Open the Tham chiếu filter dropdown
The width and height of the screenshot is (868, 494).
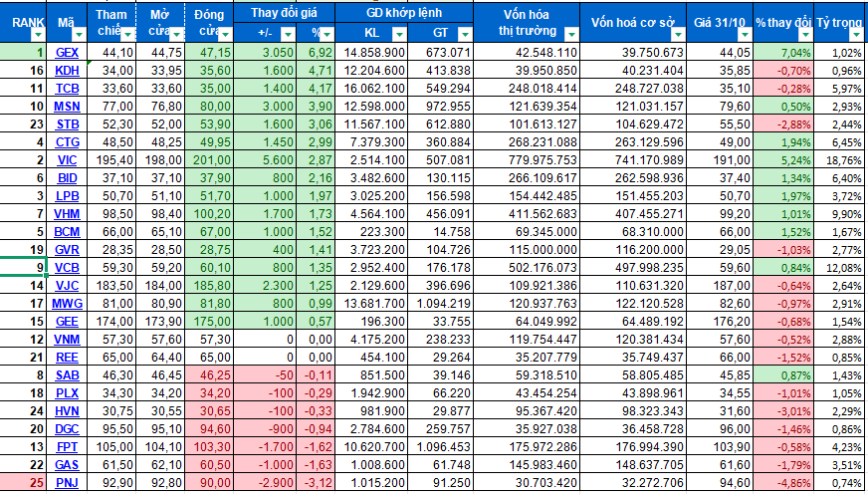tap(127, 36)
